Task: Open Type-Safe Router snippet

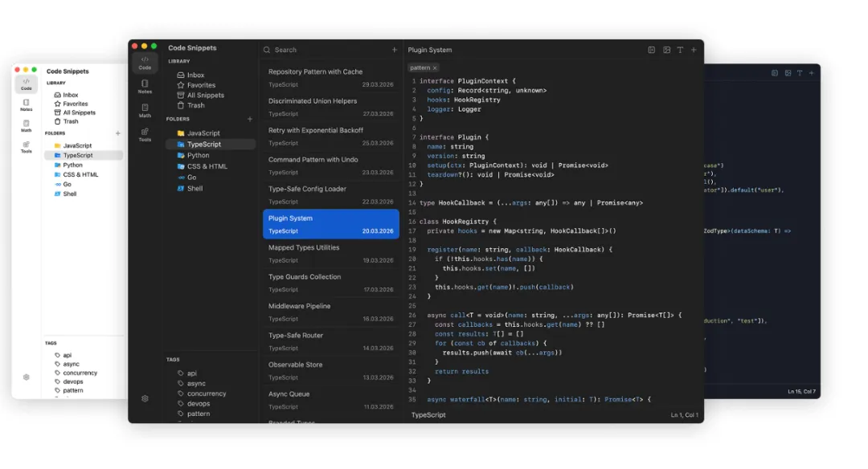Action: coord(331,341)
